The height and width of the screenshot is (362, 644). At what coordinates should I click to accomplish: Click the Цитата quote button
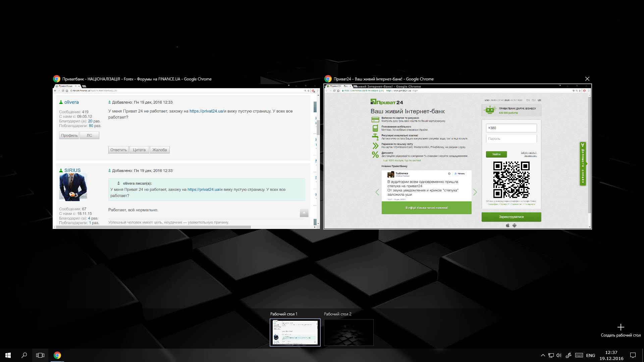click(x=139, y=150)
